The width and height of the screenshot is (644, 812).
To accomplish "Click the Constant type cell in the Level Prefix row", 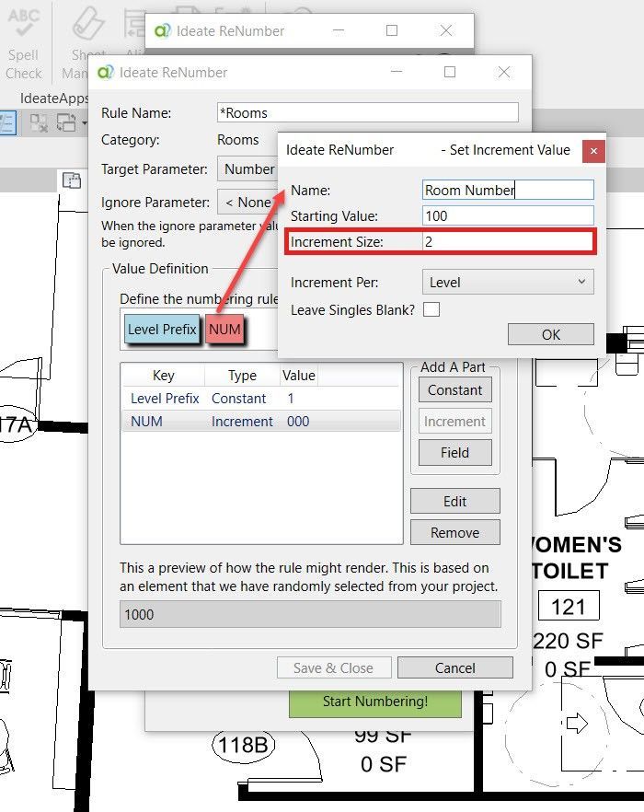I will coord(238,399).
